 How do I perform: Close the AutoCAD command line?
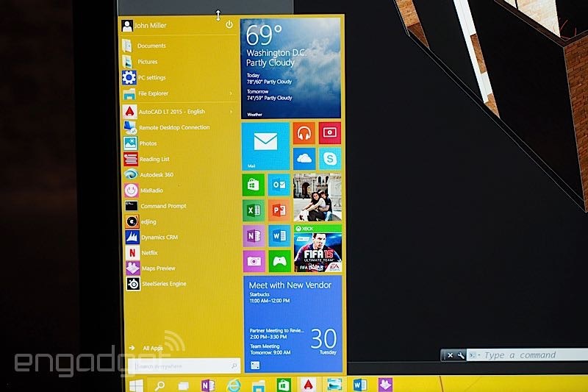pyautogui.click(x=451, y=355)
